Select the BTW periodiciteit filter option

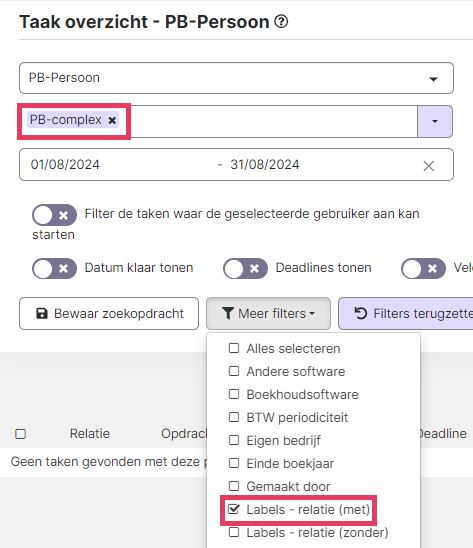[x=234, y=417]
